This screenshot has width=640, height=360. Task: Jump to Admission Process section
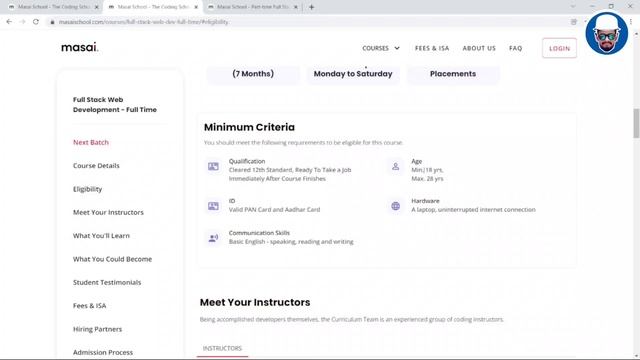pyautogui.click(x=103, y=352)
